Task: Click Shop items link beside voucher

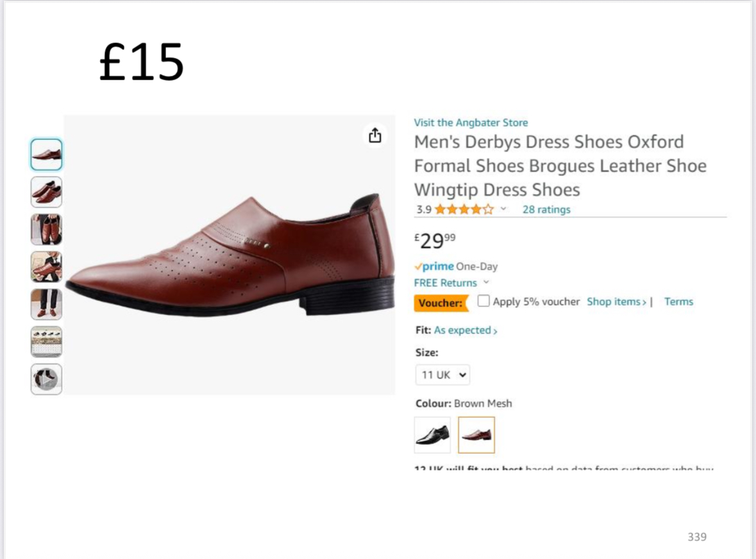Action: click(616, 302)
